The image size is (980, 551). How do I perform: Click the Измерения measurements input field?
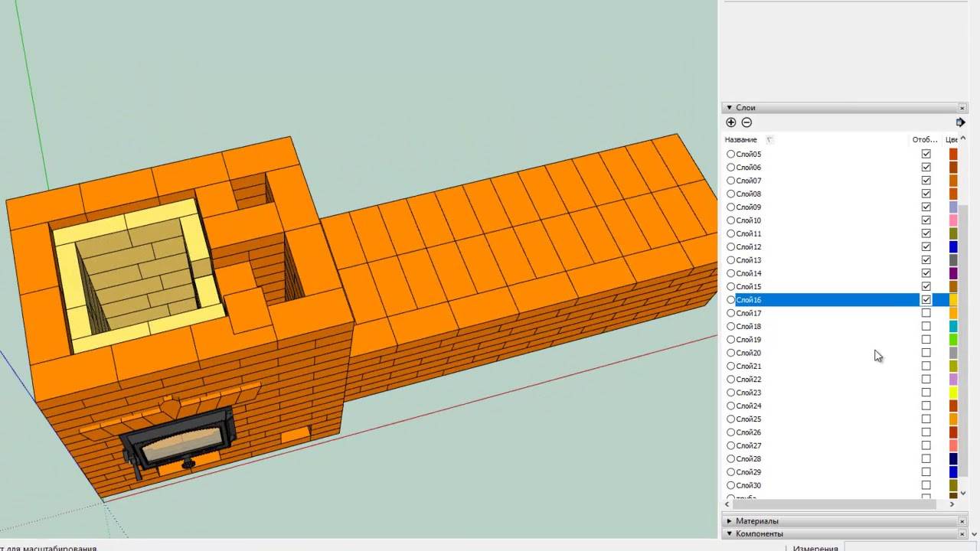[911, 548]
